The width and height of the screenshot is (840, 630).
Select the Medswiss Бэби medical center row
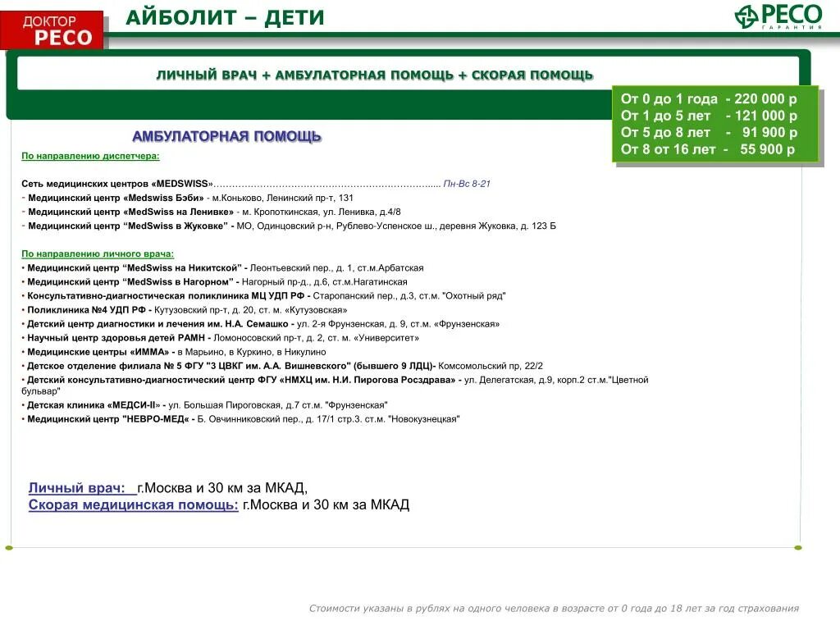pos(188,198)
